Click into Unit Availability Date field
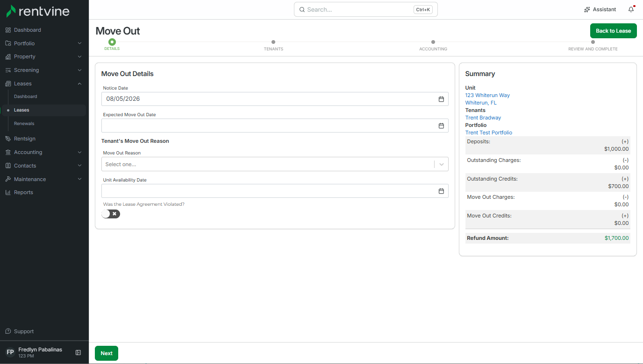Image resolution: width=643 pixels, height=364 pixels. (275, 191)
